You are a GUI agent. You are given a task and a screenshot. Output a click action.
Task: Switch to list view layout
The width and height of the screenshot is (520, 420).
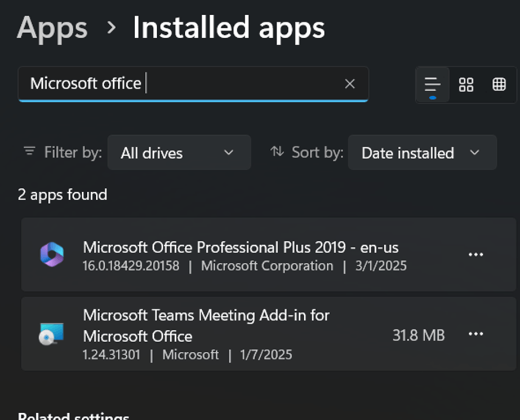[x=433, y=85]
